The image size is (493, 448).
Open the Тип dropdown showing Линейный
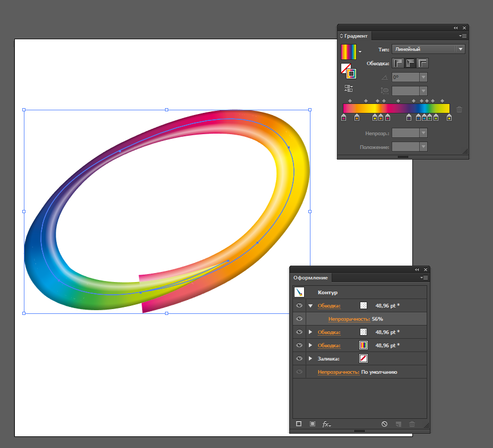tap(428, 49)
